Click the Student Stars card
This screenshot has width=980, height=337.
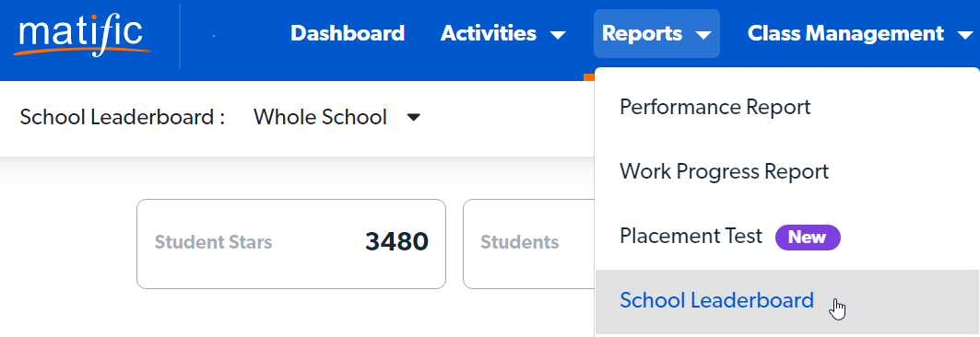pyautogui.click(x=291, y=244)
